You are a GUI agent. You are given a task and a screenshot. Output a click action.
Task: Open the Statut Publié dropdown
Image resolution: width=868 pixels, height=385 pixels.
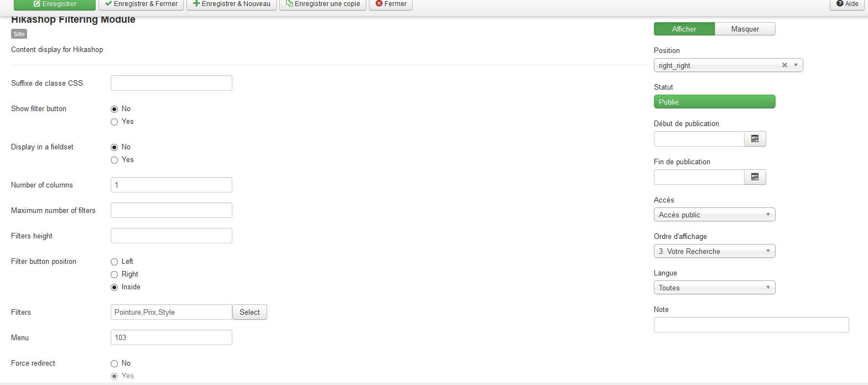click(x=714, y=102)
